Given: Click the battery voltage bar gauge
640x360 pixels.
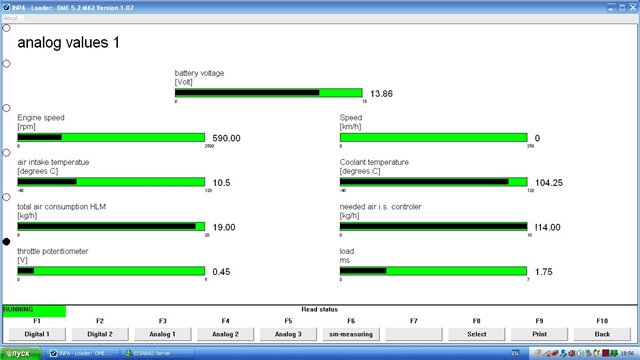Looking at the screenshot, I should point(269,93).
